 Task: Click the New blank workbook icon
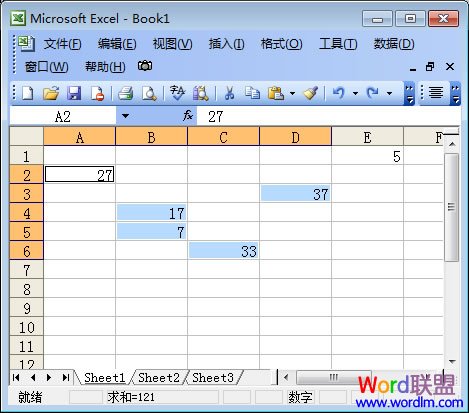(28, 93)
